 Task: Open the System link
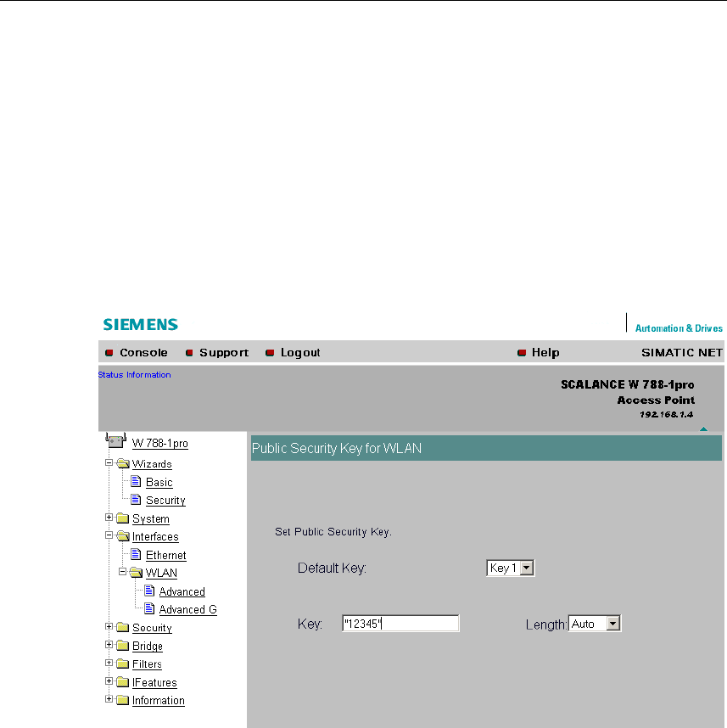point(151,518)
